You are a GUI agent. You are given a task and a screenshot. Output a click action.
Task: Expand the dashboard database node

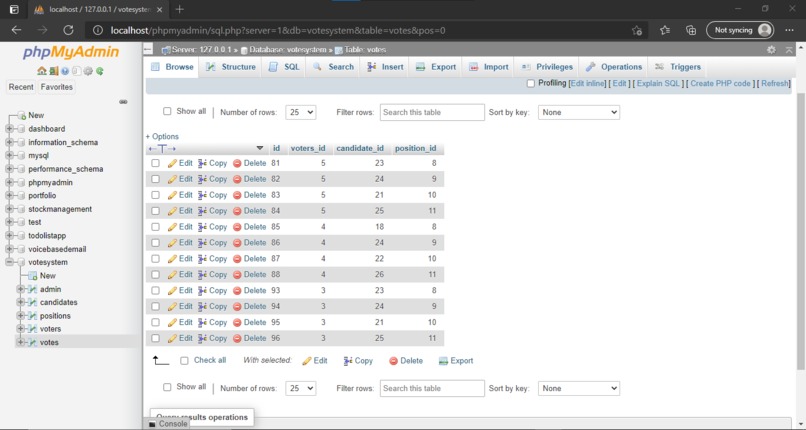[9, 129]
